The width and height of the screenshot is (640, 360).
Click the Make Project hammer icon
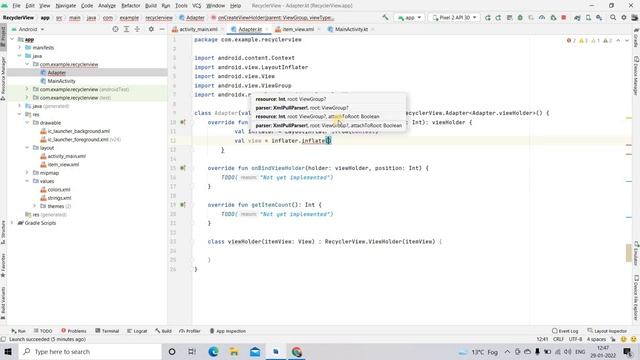click(x=385, y=18)
